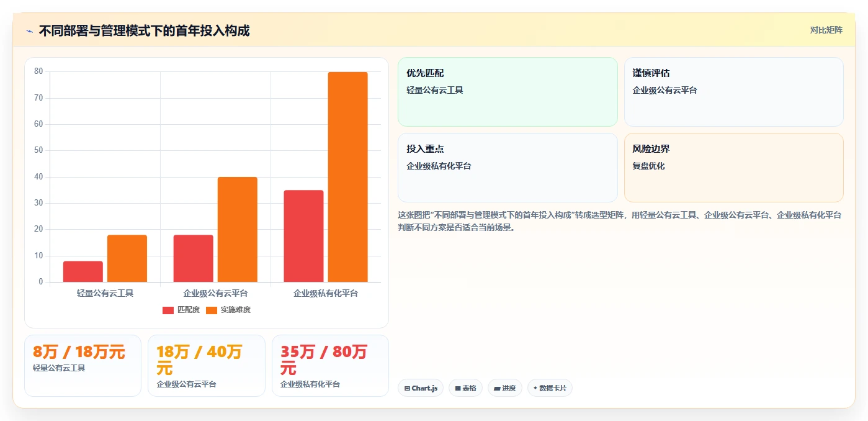Screen dimensions: 868x421
Task: Click the 企业级私有化平台 x-axis label
Action: [326, 293]
